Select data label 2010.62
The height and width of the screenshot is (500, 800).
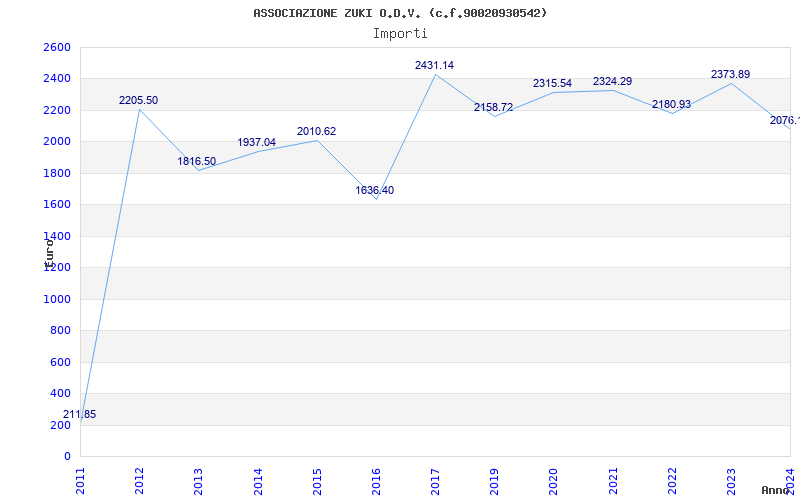tap(316, 132)
